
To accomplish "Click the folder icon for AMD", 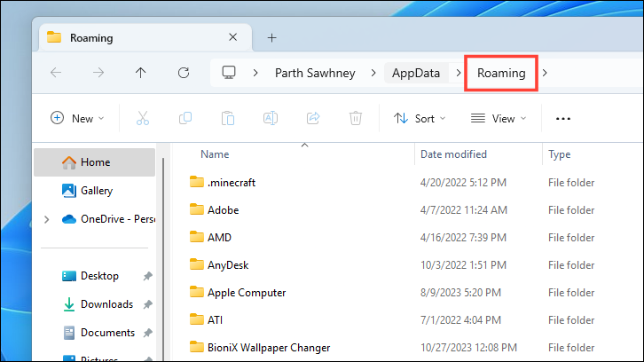I will [x=197, y=237].
